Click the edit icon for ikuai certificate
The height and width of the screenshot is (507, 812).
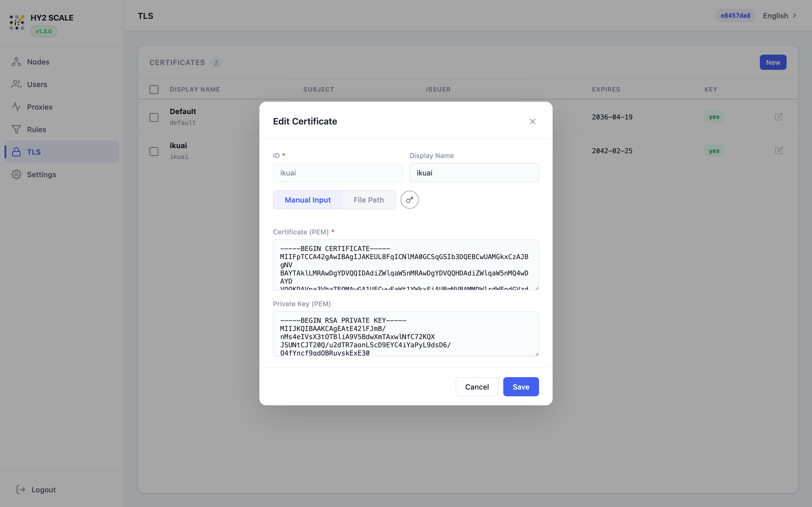[x=779, y=151]
